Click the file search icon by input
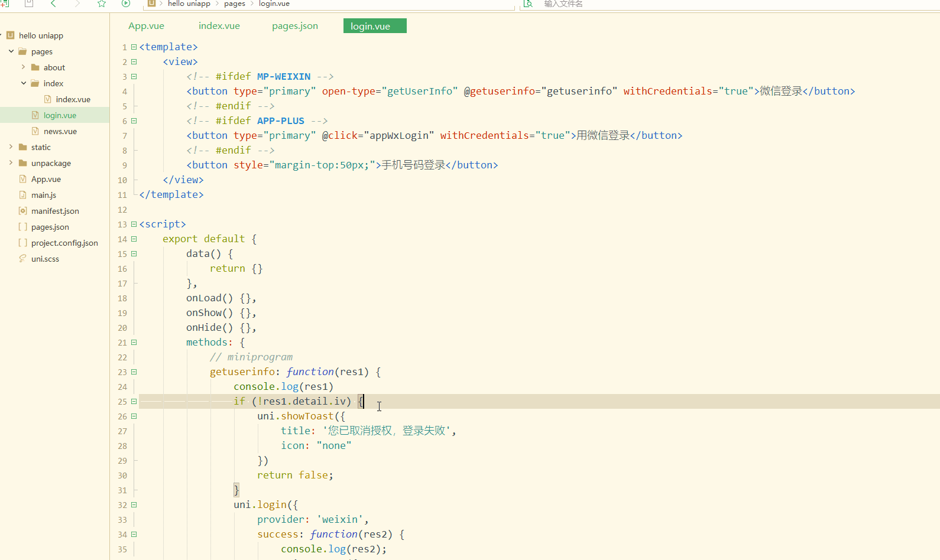This screenshot has height=560, width=940. [x=529, y=4]
